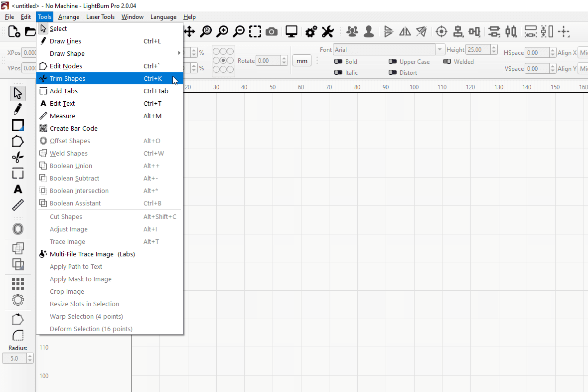Toggle the Italic font switch

[338, 72]
